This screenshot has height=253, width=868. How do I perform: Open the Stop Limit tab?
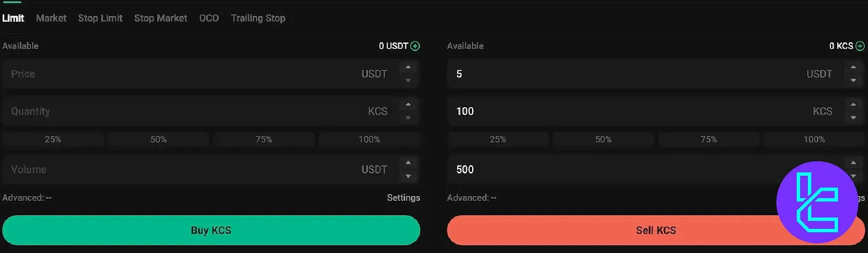(100, 18)
